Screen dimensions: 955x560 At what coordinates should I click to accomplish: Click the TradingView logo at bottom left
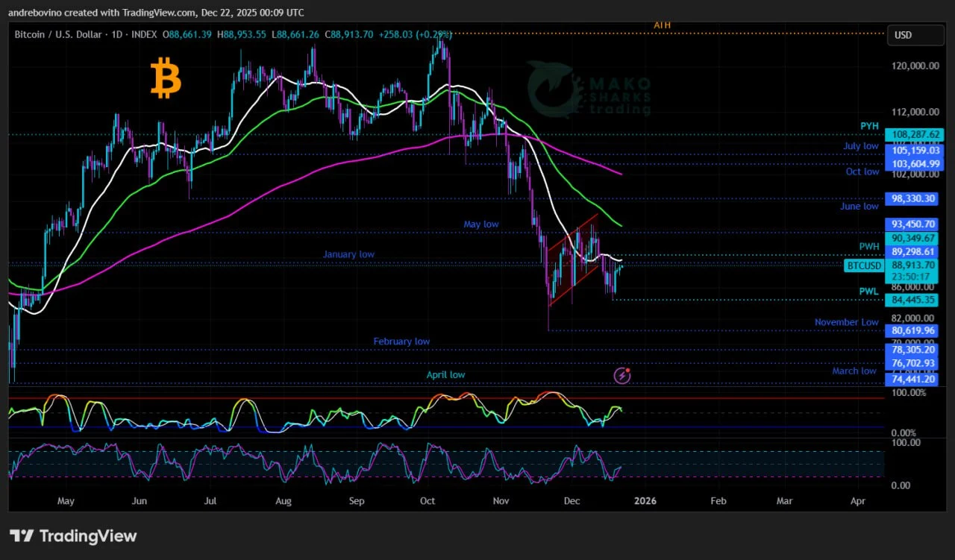coord(73,536)
